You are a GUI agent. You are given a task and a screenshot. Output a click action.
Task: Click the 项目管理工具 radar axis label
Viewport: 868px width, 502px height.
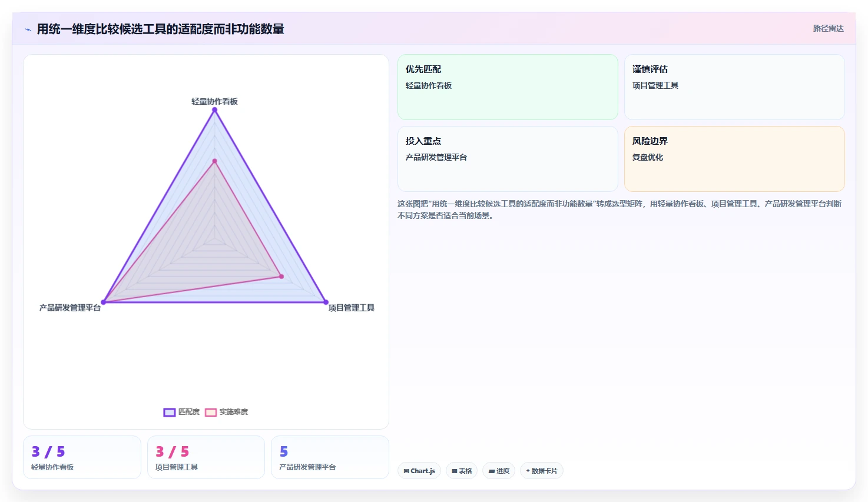click(x=352, y=308)
